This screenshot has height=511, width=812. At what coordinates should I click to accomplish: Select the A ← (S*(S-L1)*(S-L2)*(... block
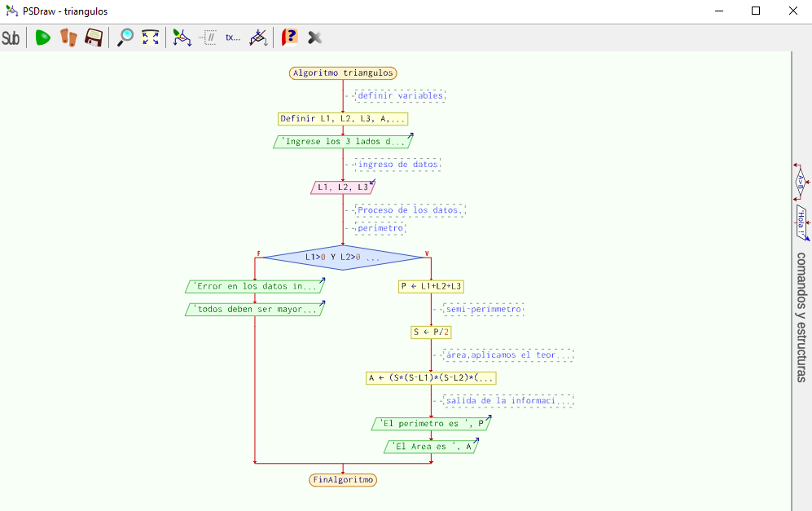(431, 378)
